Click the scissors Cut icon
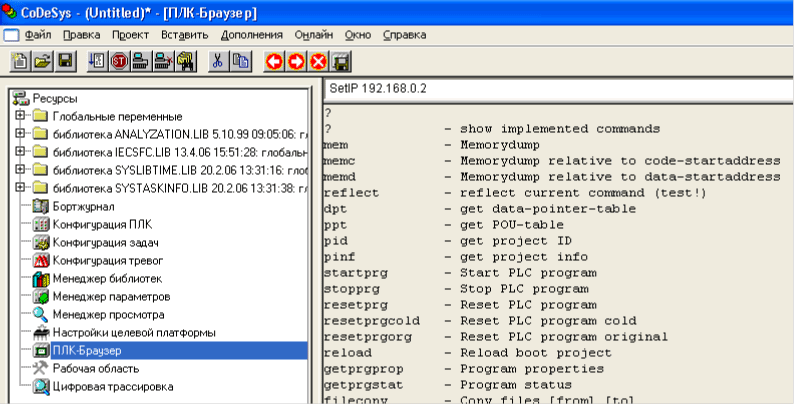The image size is (794, 404). click(x=218, y=62)
